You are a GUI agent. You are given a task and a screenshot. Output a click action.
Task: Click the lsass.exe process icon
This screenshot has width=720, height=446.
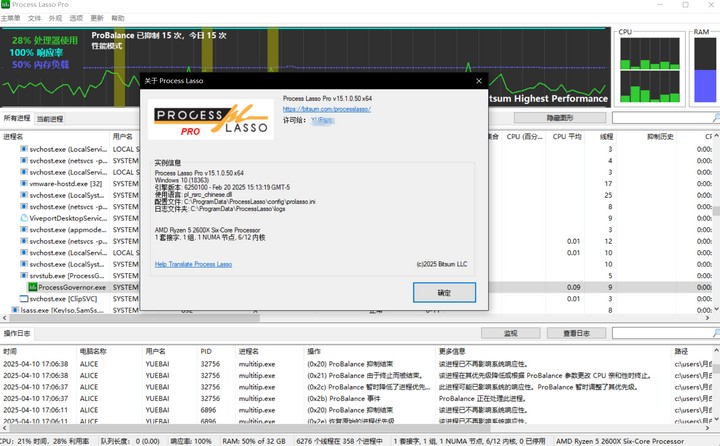coord(15,310)
